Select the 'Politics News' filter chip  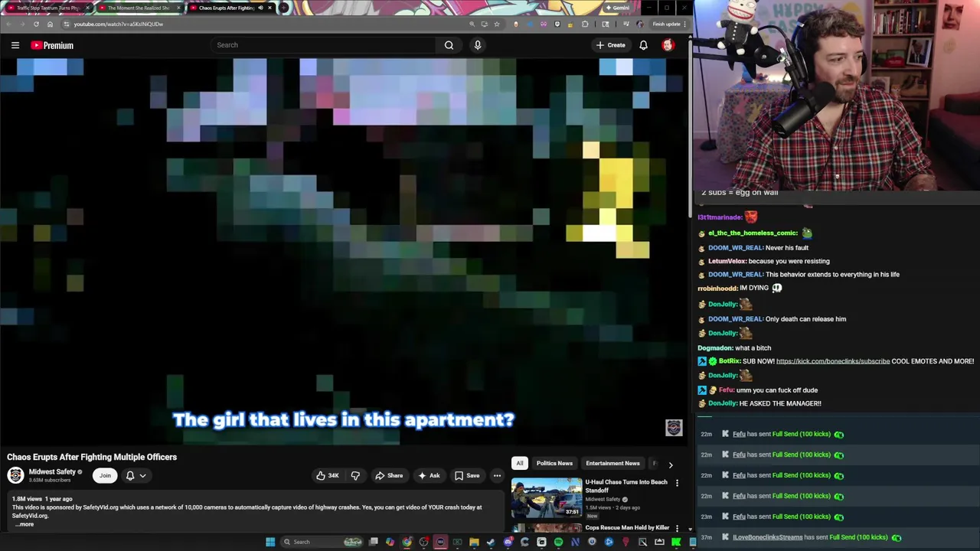point(554,463)
